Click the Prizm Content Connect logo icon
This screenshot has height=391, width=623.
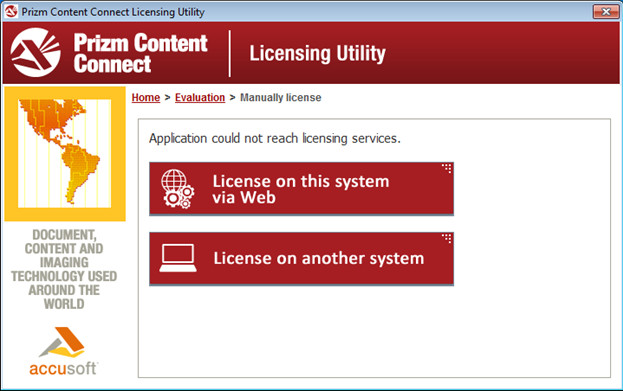click(x=35, y=52)
